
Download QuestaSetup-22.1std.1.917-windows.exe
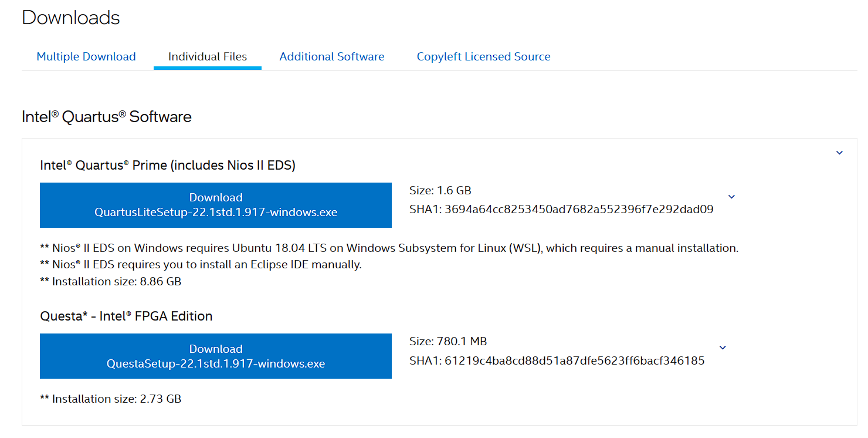point(215,356)
